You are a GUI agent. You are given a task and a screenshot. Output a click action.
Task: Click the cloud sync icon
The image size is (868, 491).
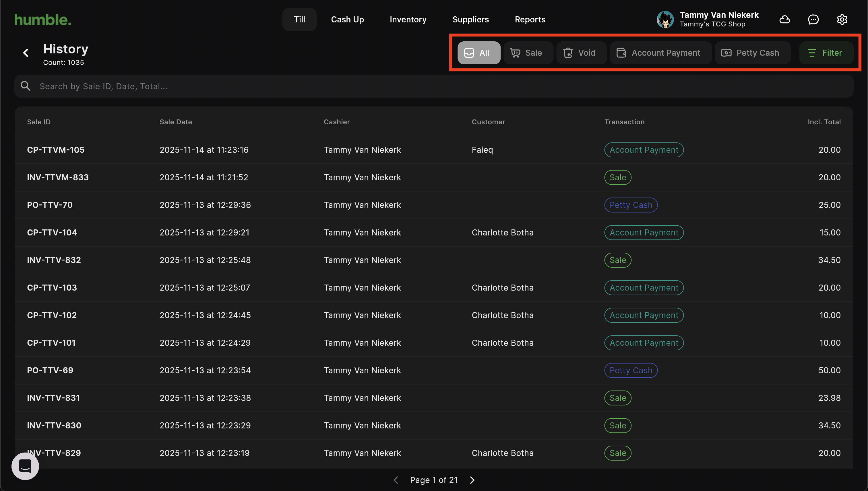point(784,20)
